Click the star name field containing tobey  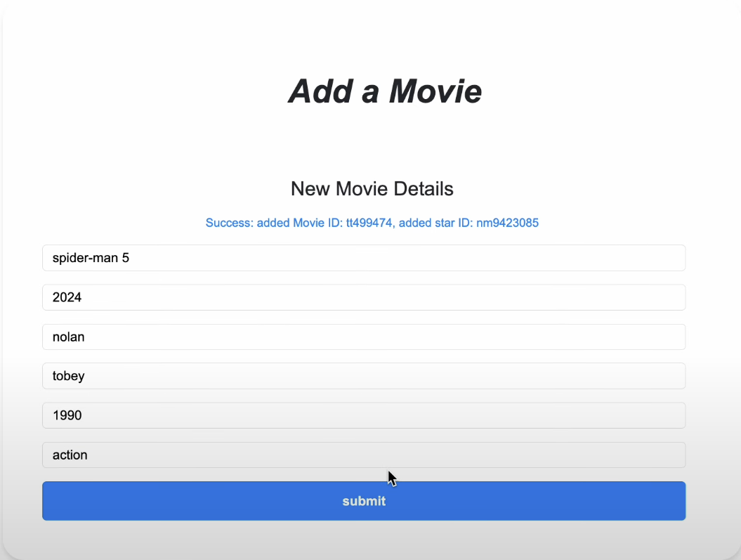(x=364, y=376)
